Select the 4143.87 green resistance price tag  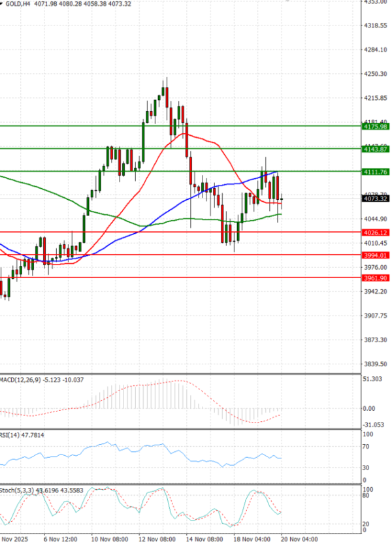(x=376, y=150)
